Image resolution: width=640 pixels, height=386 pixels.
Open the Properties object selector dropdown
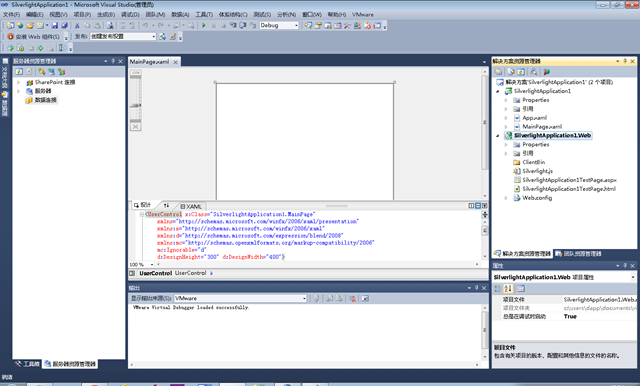[x=633, y=277]
